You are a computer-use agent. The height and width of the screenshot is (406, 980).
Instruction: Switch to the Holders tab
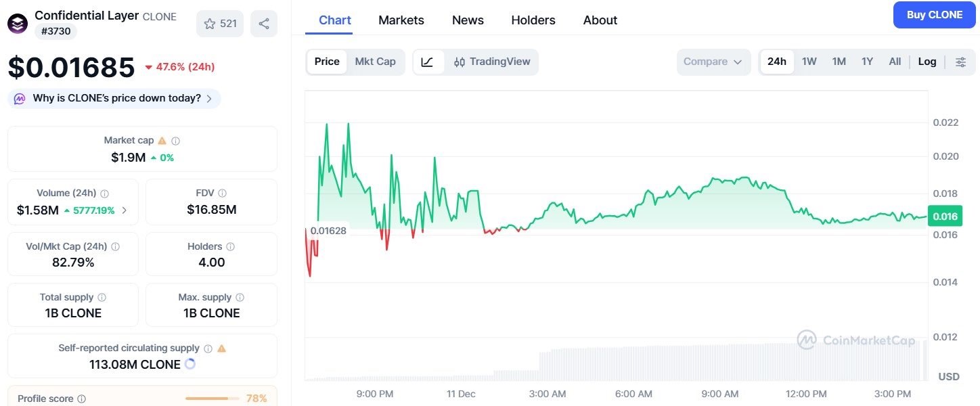tap(533, 20)
